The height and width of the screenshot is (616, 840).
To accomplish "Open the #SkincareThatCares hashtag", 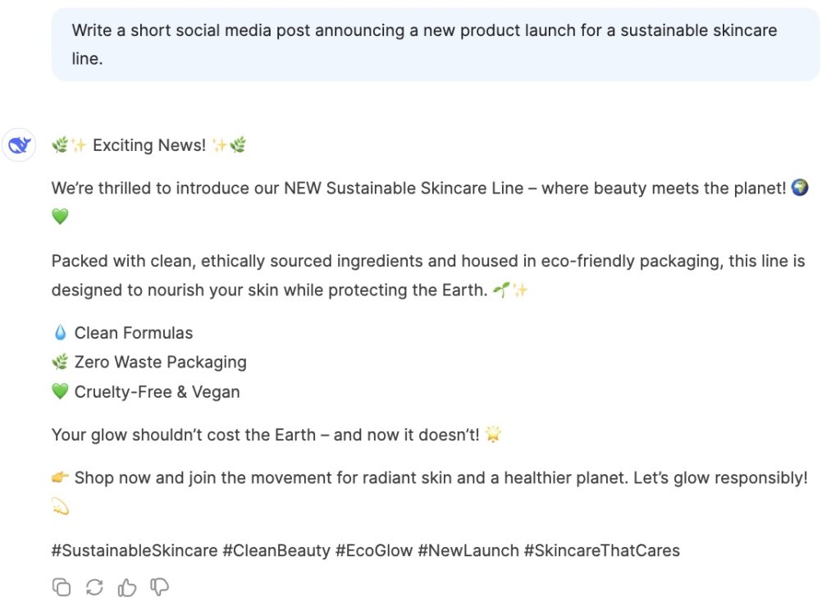I will point(602,550).
